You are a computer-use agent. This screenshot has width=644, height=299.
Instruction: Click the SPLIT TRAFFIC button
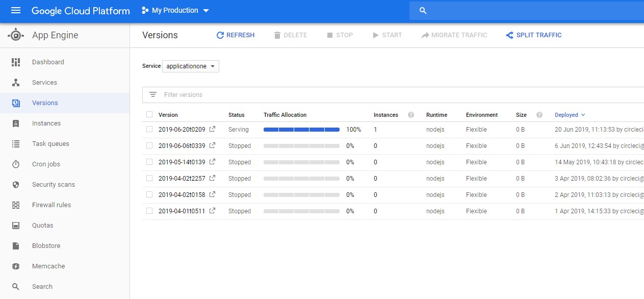click(x=534, y=35)
